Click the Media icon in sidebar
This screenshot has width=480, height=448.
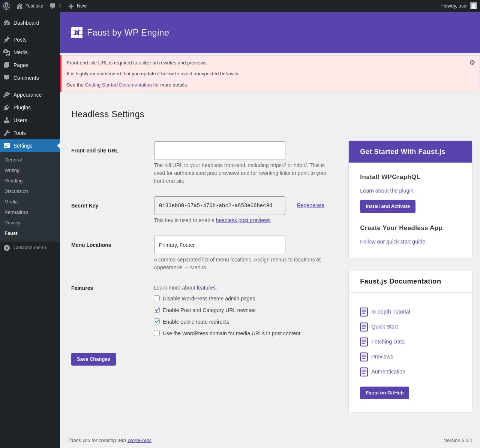[7, 52]
